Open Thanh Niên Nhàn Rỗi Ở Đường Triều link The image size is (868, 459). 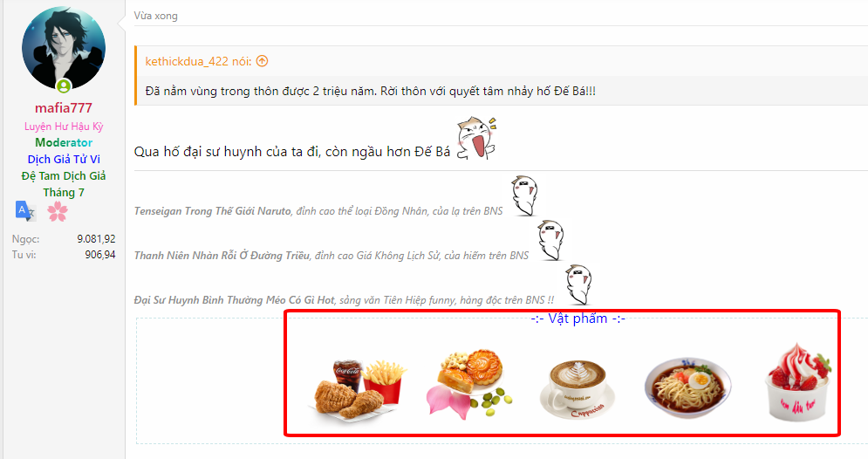point(222,256)
